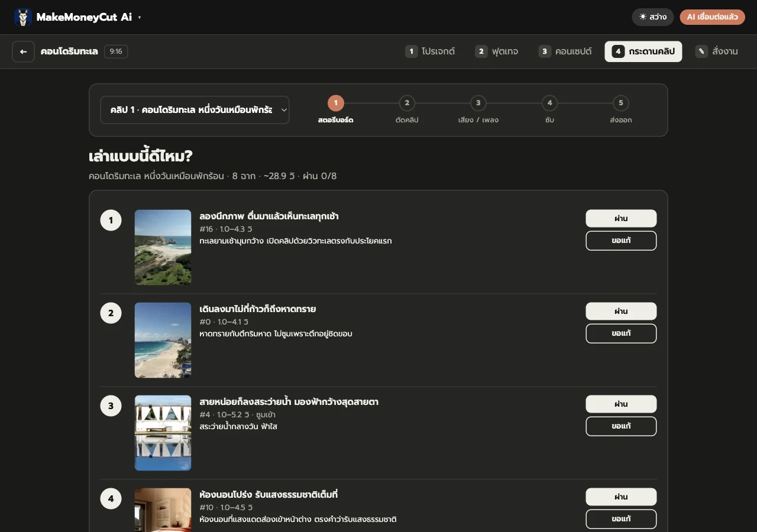
Task: Go to step 3 เสียง / เพลง
Action: (478, 110)
